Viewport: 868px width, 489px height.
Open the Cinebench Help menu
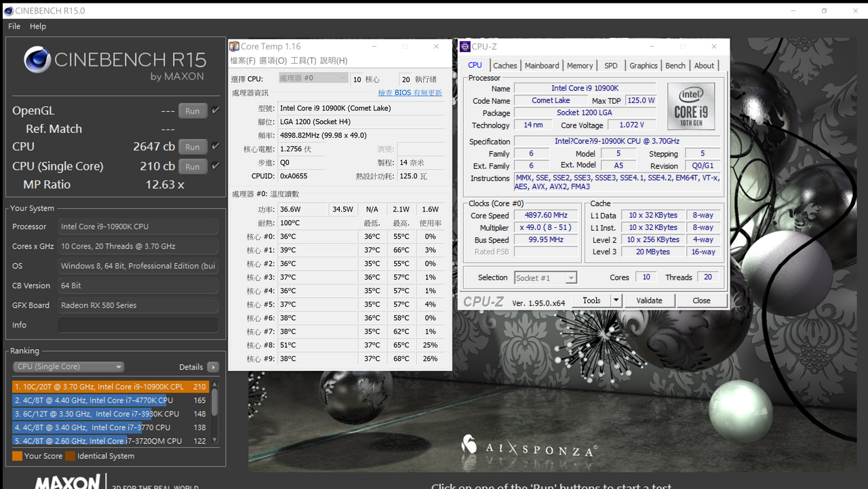tap(38, 26)
